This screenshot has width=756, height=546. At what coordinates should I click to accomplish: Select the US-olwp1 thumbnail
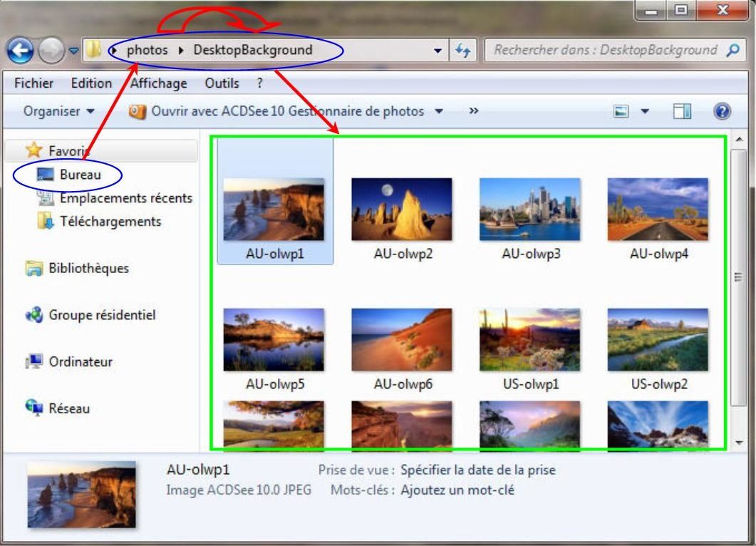530,339
